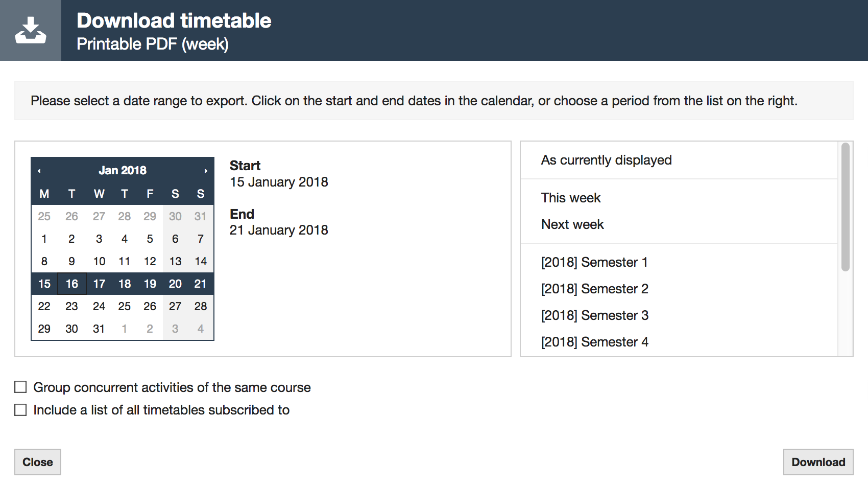The width and height of the screenshot is (868, 485).
Task: Select January 31 in the calendar
Action: 99,329
